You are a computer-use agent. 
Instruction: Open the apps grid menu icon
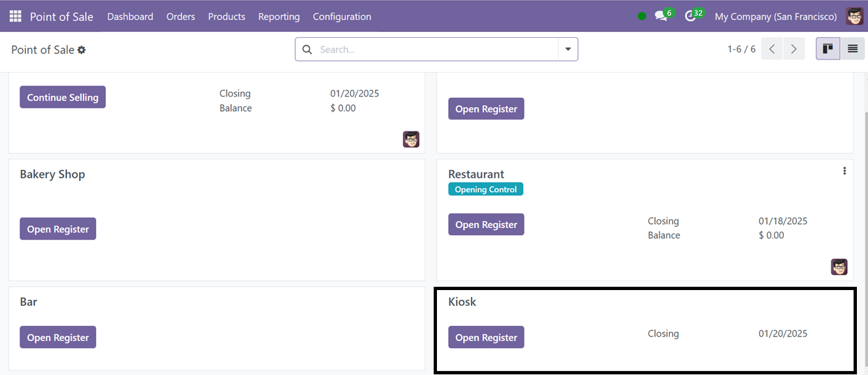(15, 16)
